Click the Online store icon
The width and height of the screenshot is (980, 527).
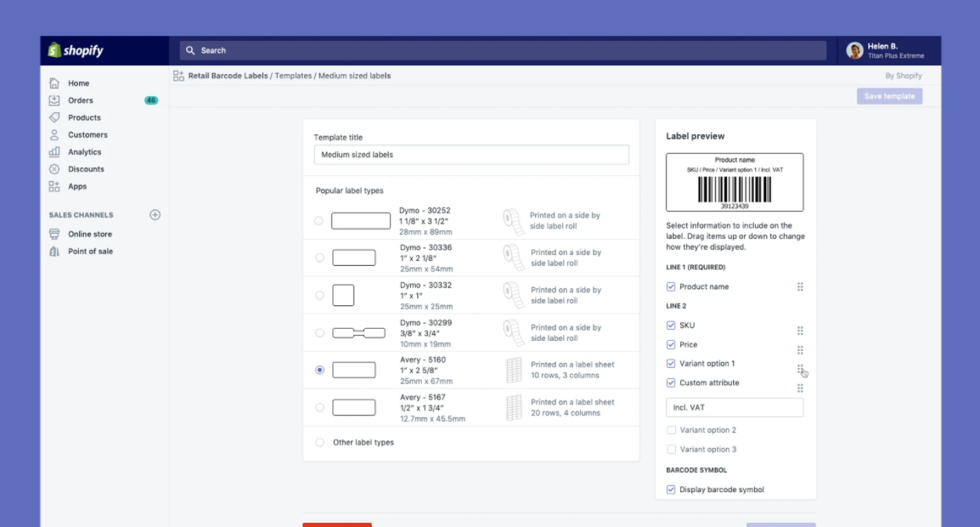click(x=54, y=234)
